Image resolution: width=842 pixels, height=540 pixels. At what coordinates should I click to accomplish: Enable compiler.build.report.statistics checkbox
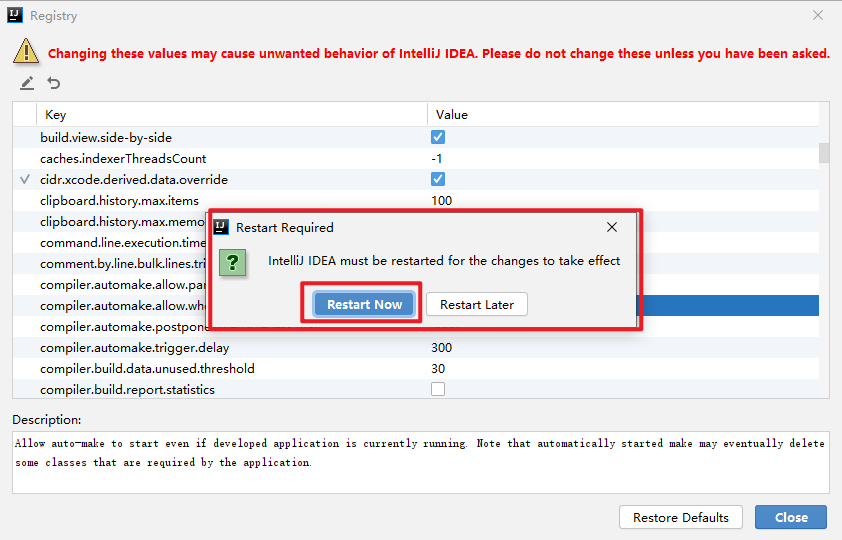pos(438,389)
